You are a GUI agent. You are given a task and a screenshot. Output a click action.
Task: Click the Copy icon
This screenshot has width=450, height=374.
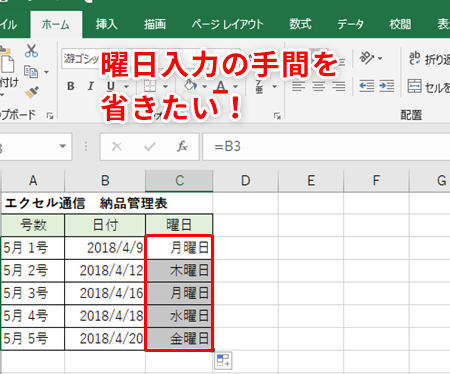click(31, 71)
